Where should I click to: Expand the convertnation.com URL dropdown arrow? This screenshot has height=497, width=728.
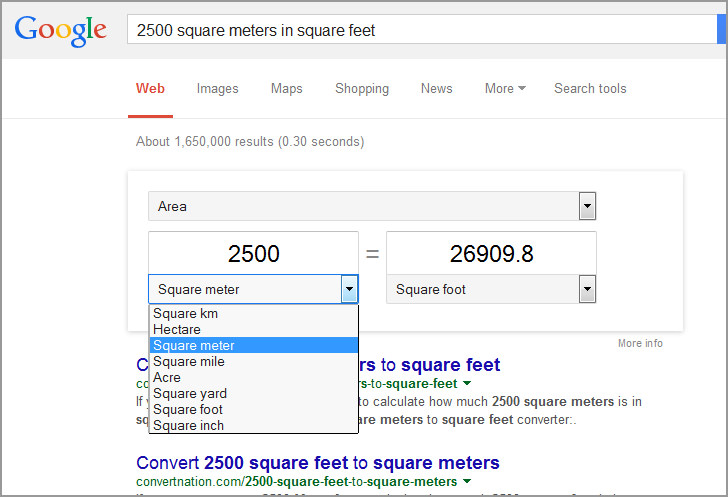click(x=467, y=481)
